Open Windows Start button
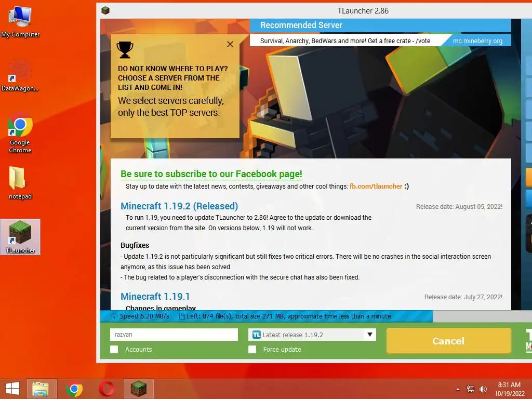The height and width of the screenshot is (399, 532). [x=12, y=389]
